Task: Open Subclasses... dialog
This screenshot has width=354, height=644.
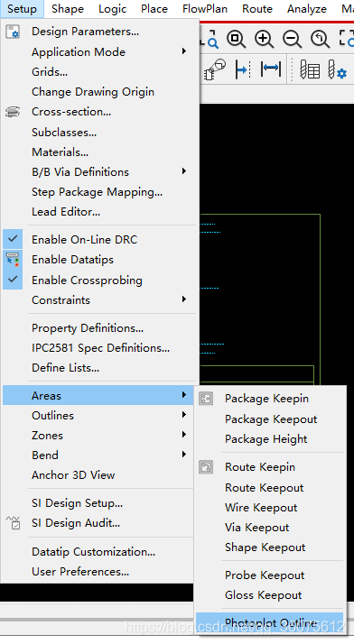Action: (x=99, y=133)
